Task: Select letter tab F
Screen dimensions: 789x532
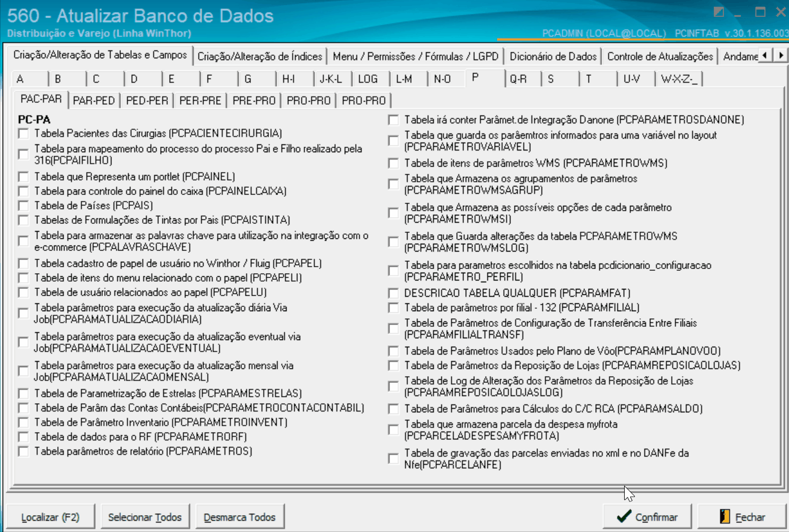Action: [x=218, y=79]
